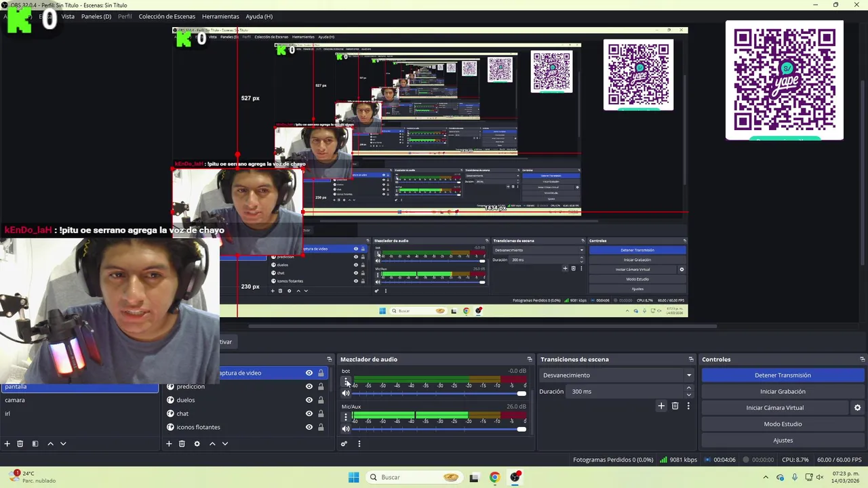Viewport: 868px width, 488px height.
Task: Move scene down arrow in Scenes toolbar
Action: point(63,444)
